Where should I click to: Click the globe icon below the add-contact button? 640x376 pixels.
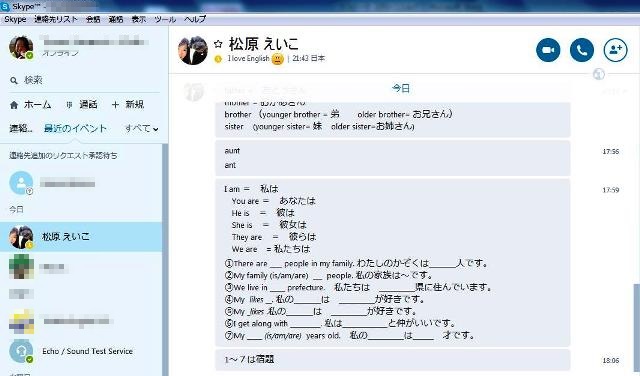(x=599, y=74)
